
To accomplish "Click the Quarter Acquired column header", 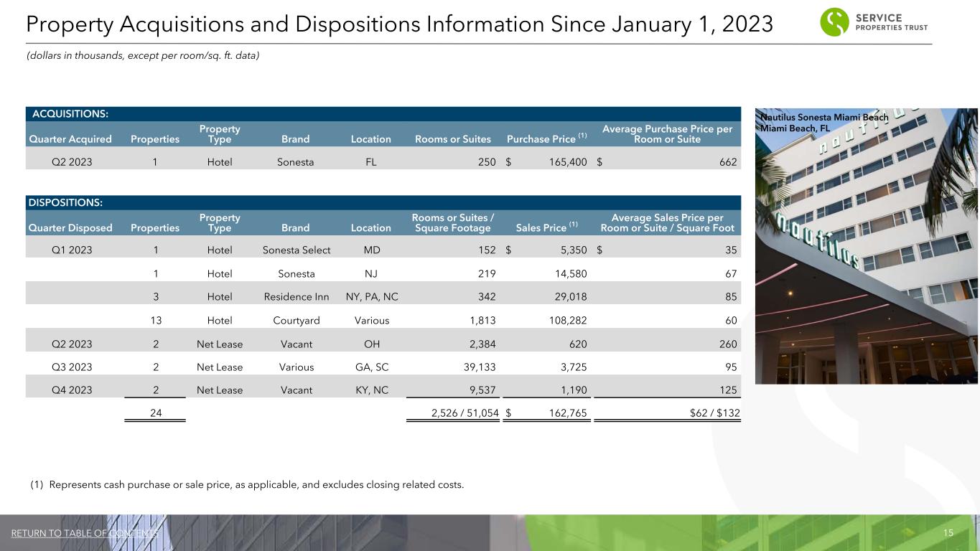I will point(71,139).
